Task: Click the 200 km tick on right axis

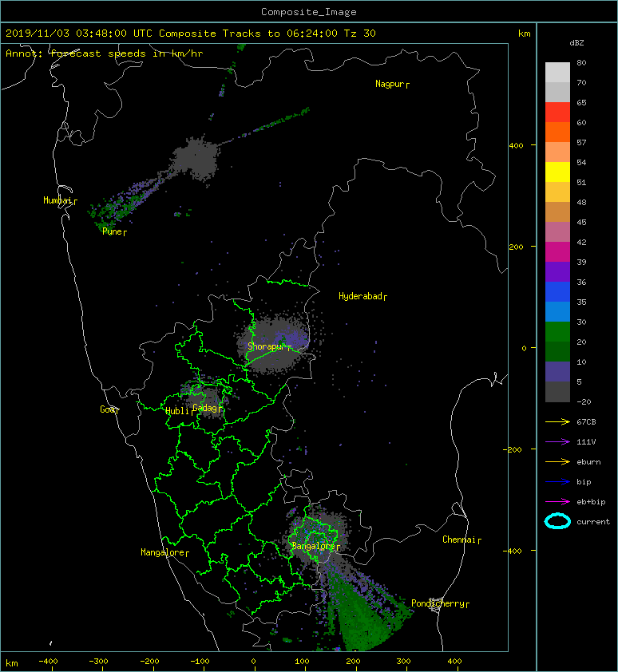Action: tap(517, 247)
